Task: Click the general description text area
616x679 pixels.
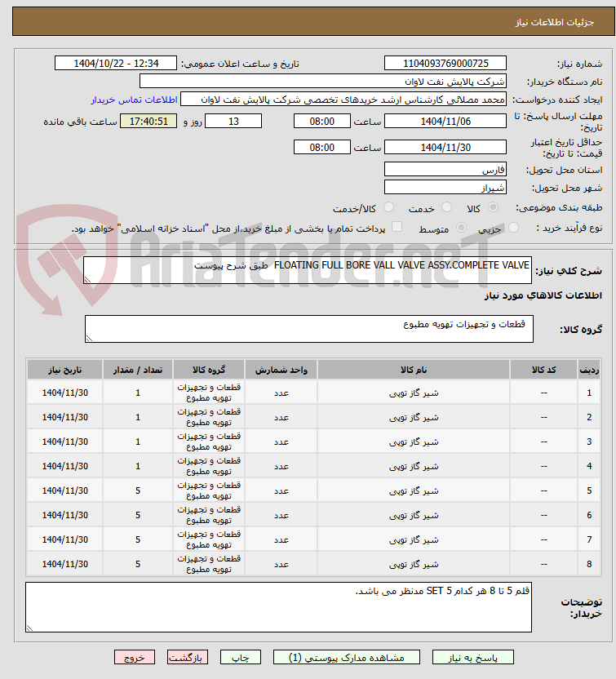Action: tap(308, 271)
